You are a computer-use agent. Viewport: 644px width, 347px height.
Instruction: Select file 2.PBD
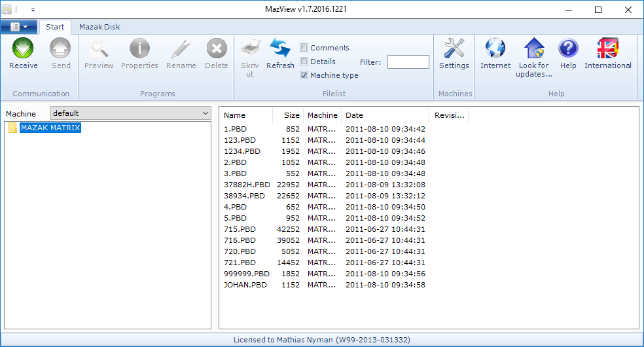(236, 162)
